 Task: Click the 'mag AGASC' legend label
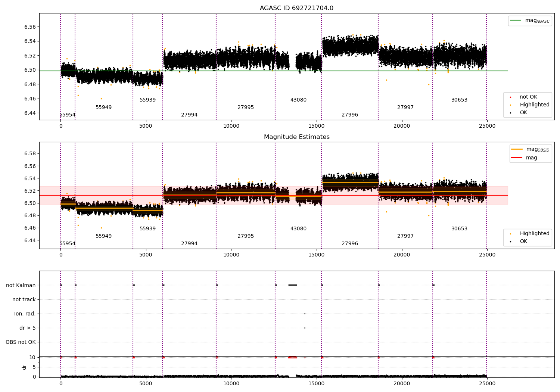point(537,21)
